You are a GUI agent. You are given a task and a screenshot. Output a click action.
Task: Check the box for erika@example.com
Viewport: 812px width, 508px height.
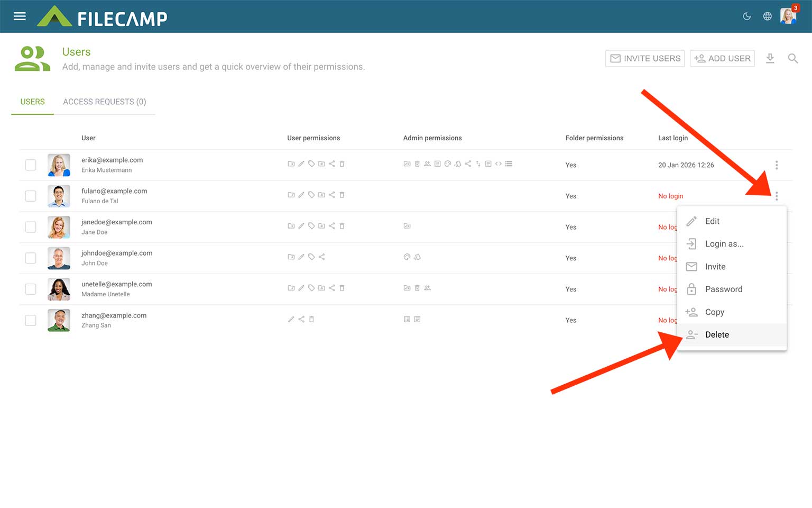[31, 165]
